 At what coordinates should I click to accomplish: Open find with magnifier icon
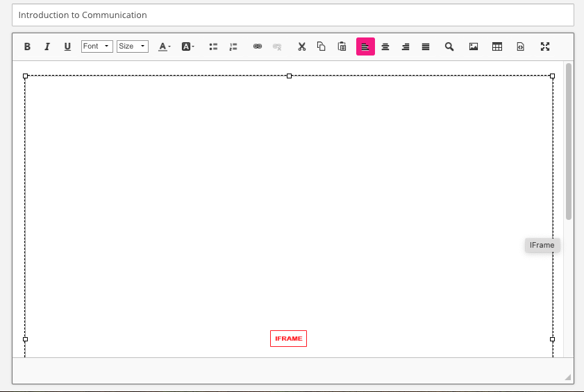point(449,46)
